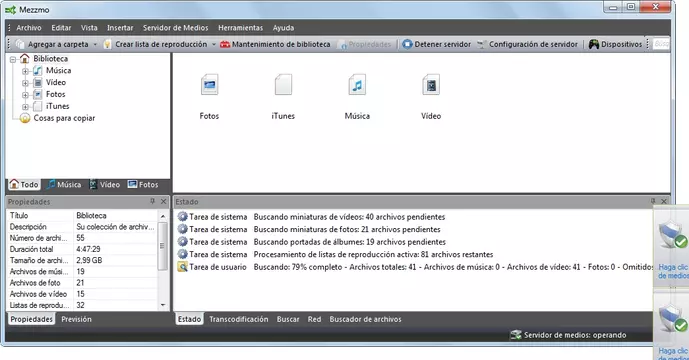Viewport: 689px width, 360px height.
Task: Close the Propiedades panel
Action: pos(163,201)
